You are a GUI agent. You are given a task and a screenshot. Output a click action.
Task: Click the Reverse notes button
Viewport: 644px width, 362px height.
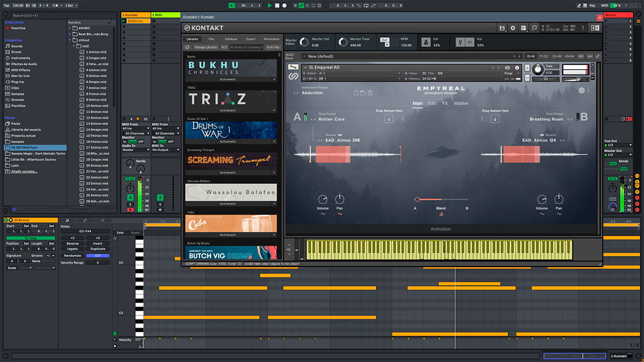[x=72, y=243]
